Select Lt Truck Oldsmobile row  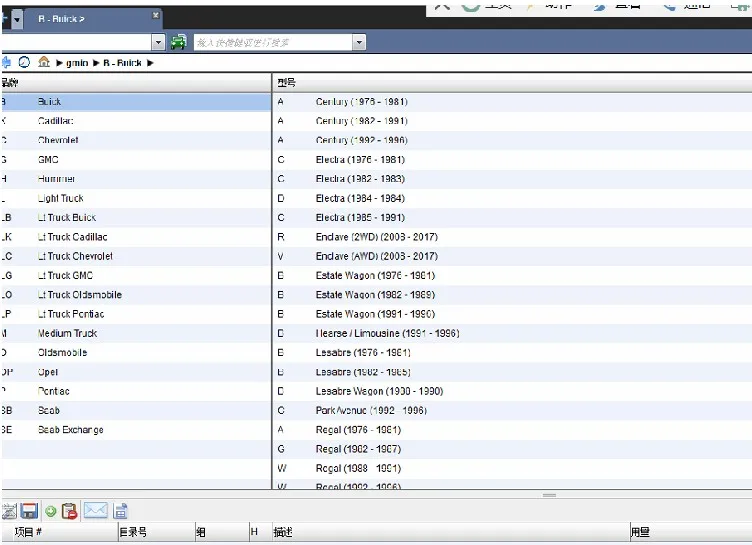136,295
